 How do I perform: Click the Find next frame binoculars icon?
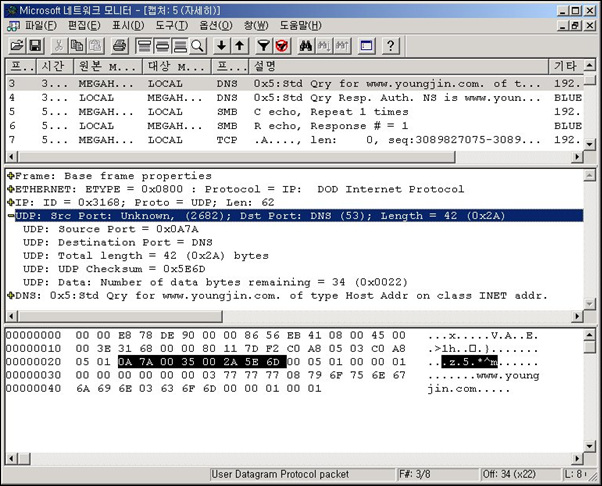click(324, 46)
